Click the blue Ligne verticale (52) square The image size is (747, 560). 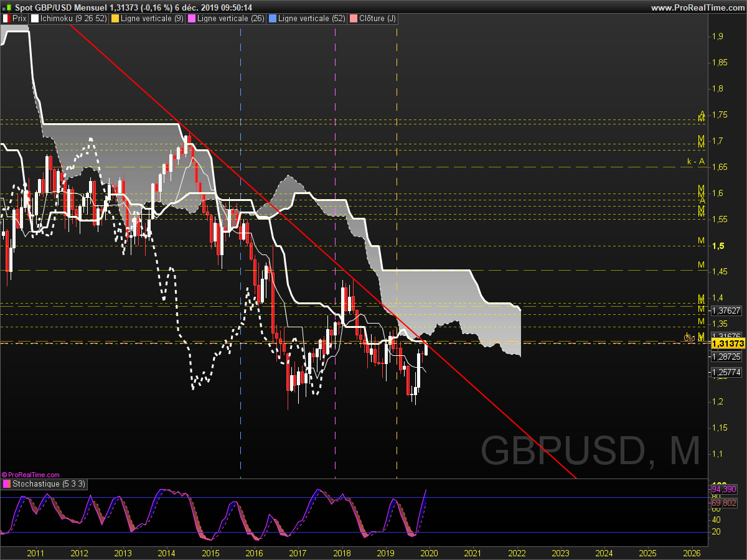[x=272, y=19]
